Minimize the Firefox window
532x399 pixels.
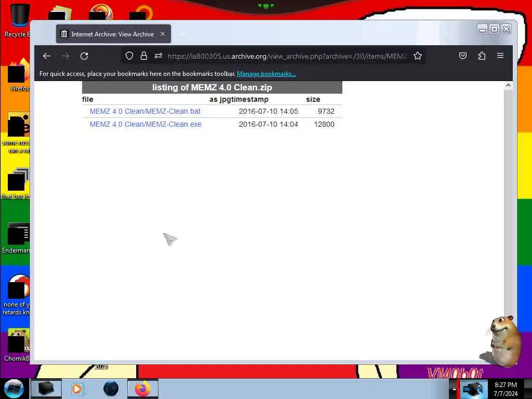pyautogui.click(x=482, y=30)
